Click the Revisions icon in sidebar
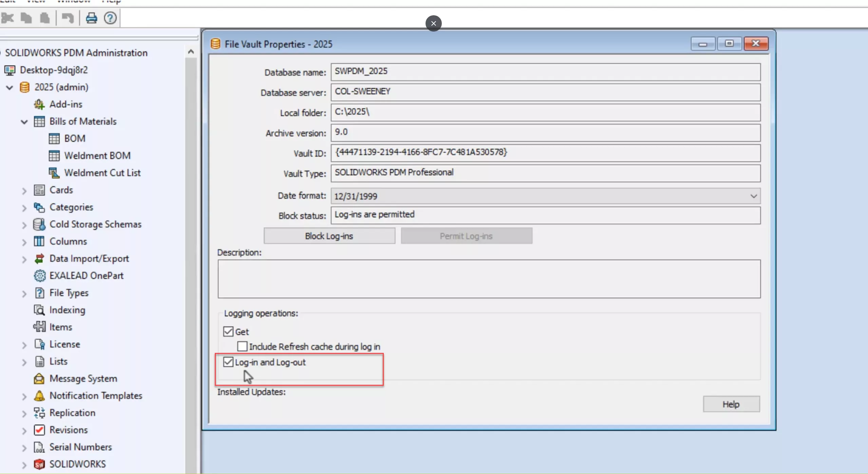Screen dimensions: 868x474 coord(39,430)
